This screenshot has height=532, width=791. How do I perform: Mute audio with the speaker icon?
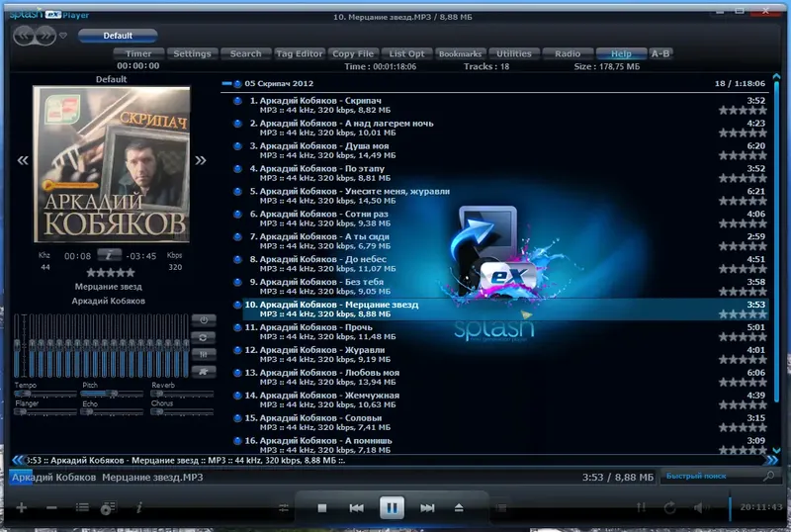click(701, 507)
